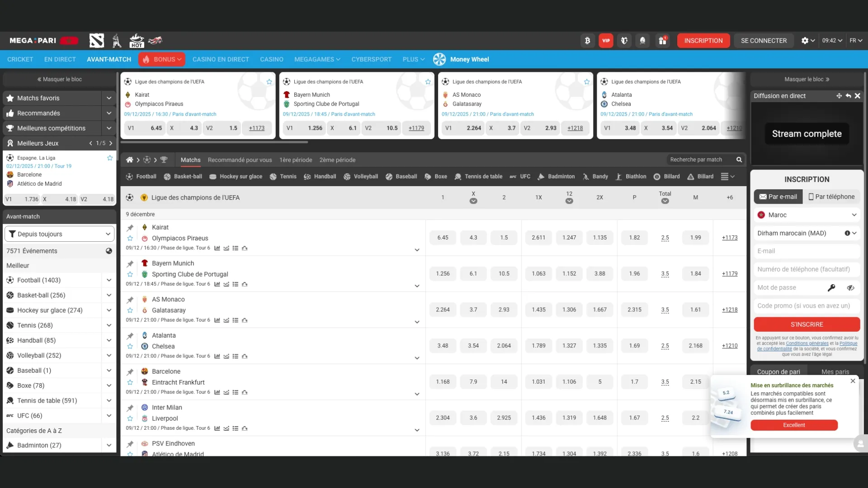868x488 pixels.
Task: Click the search magnifier icon
Action: pyautogui.click(x=739, y=160)
